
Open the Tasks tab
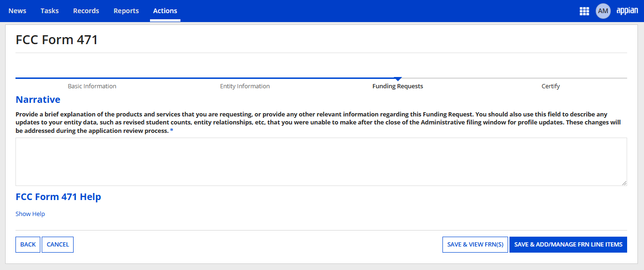pos(50,11)
